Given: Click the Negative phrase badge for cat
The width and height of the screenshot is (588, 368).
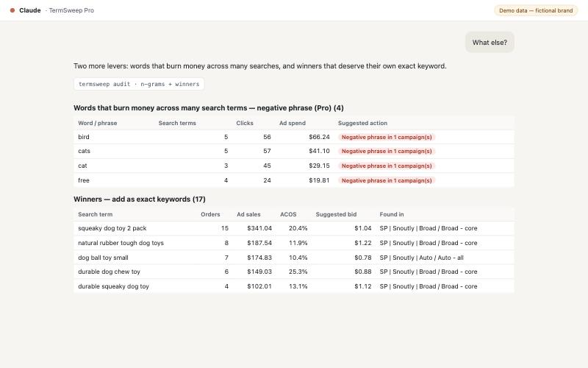Looking at the screenshot, I should click(387, 166).
